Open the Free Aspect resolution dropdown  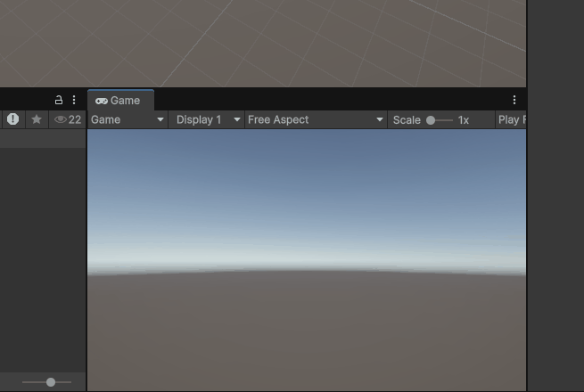click(316, 119)
